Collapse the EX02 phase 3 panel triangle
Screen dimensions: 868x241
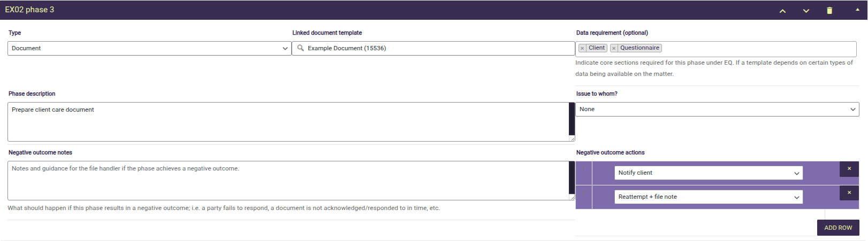click(857, 10)
